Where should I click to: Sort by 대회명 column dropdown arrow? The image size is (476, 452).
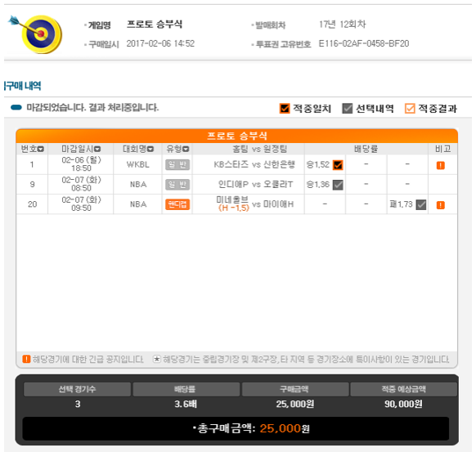pos(150,149)
